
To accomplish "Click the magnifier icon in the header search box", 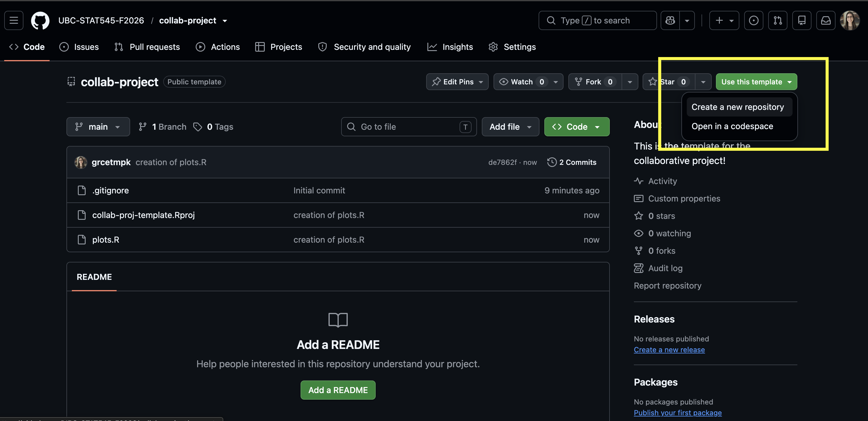I will (x=551, y=20).
